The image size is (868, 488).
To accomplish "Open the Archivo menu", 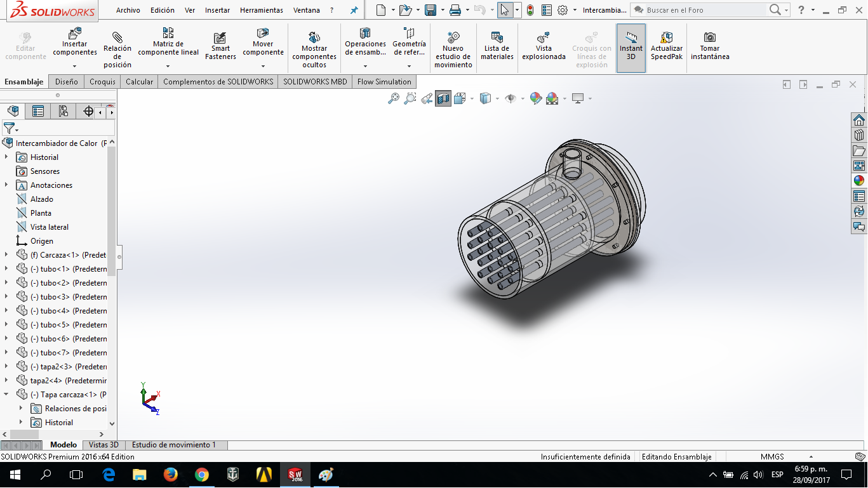I will (128, 10).
